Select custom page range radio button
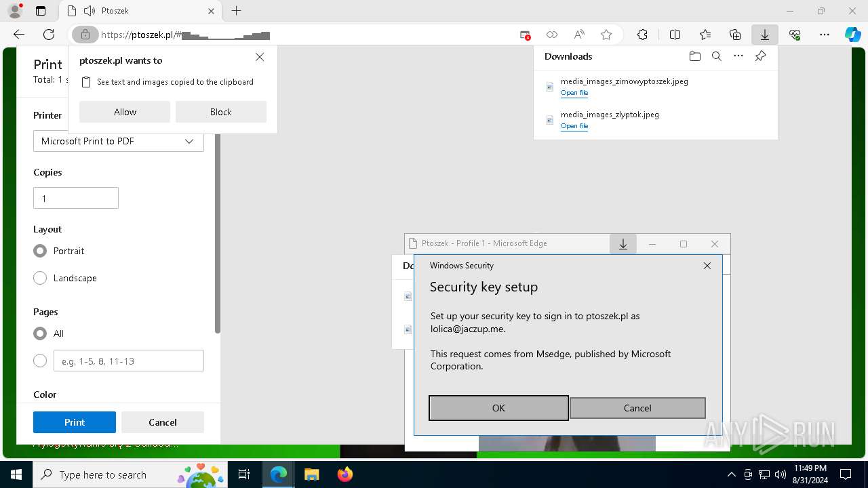Viewport: 868px width, 488px height. [x=40, y=361]
